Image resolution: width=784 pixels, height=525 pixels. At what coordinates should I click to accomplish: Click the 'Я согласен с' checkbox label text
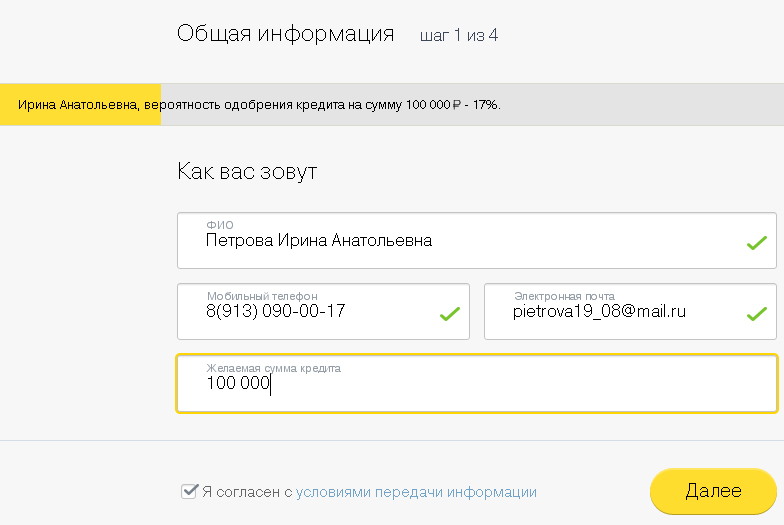tap(247, 492)
